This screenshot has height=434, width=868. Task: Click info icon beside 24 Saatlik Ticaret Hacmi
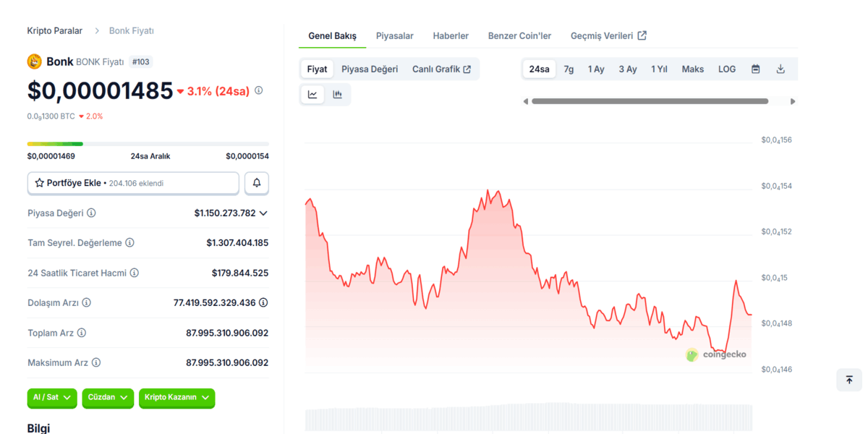pyautogui.click(x=134, y=273)
